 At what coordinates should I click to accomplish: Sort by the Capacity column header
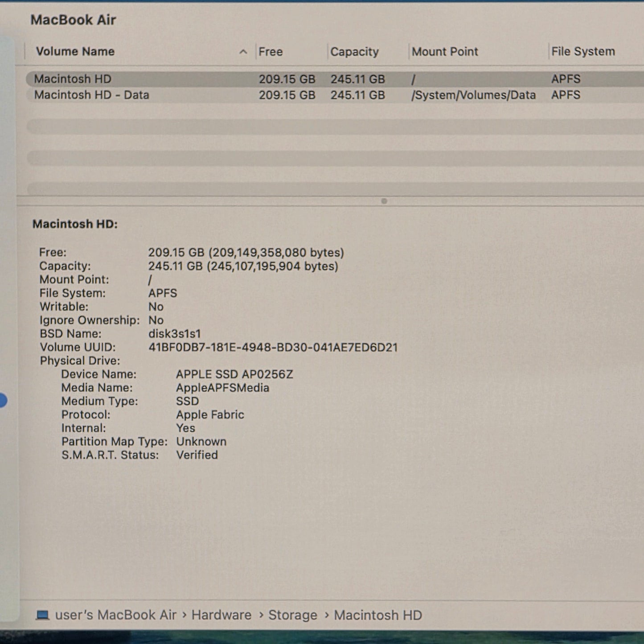[x=354, y=52]
